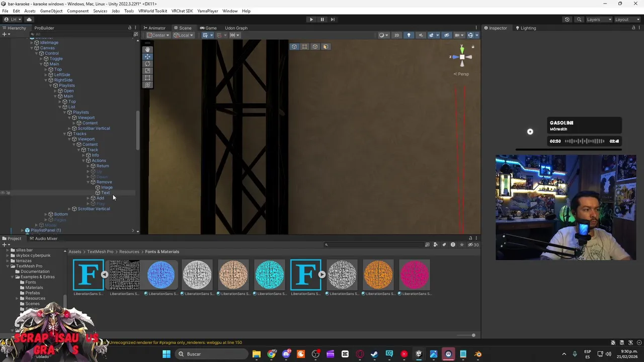Screen dimensions: 644x362
Task: Select ProBuilder vertex selection mode
Action: [x=304, y=47]
